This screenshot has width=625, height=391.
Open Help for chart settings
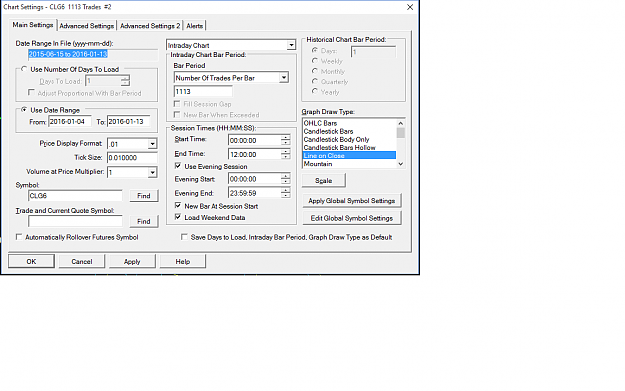click(183, 261)
